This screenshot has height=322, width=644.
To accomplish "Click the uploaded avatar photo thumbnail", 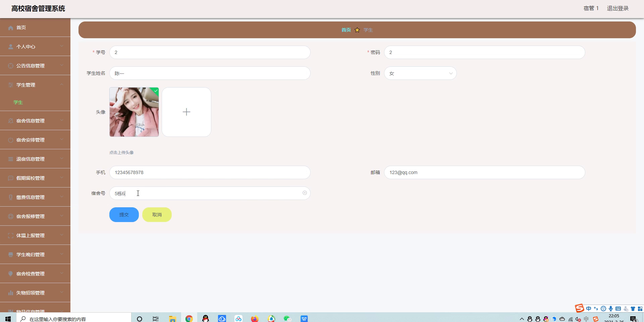I will tap(134, 112).
